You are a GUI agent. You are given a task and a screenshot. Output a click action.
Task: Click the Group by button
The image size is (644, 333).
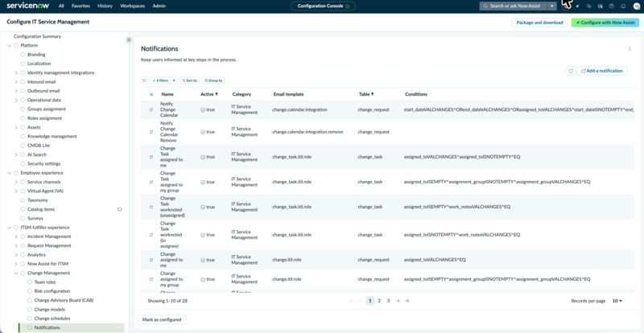pos(213,81)
